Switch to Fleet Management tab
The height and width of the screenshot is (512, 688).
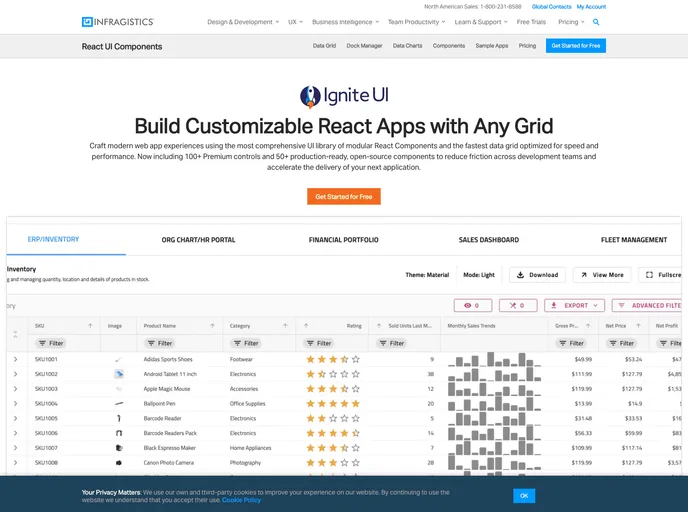(634, 240)
